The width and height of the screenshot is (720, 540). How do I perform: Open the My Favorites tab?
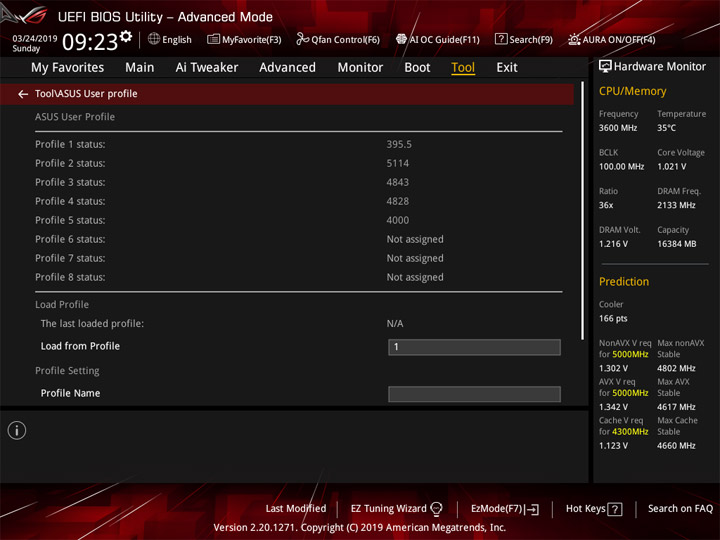coord(68,68)
